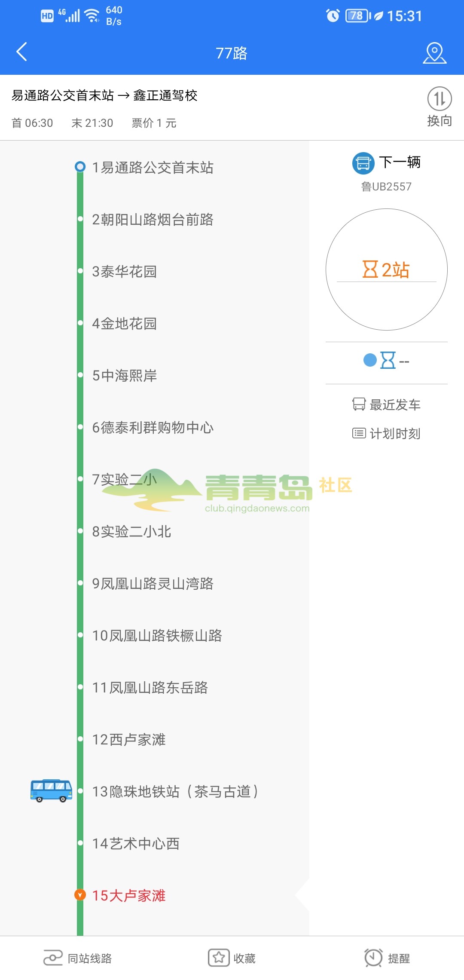Image resolution: width=464 pixels, height=980 pixels.
Task: Open 同站线路 same-station routes
Action: (x=77, y=958)
